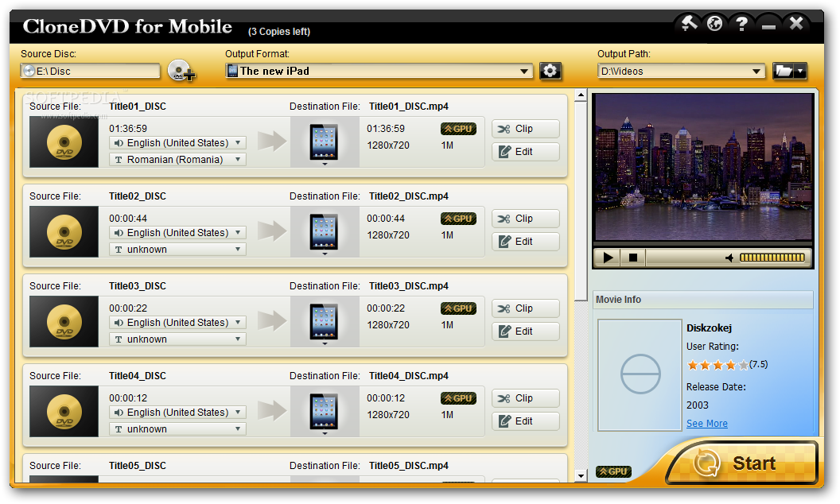The height and width of the screenshot is (504, 840).
Task: Open the See More movie info link
Action: tap(706, 424)
